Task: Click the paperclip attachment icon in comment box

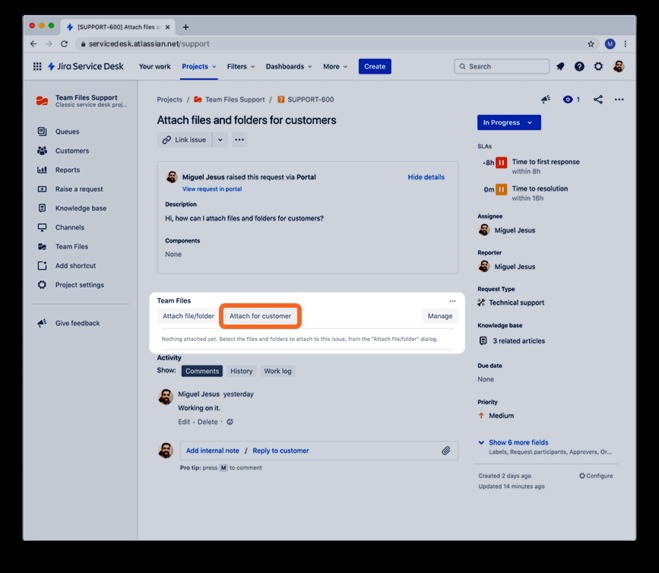Action: click(x=446, y=451)
